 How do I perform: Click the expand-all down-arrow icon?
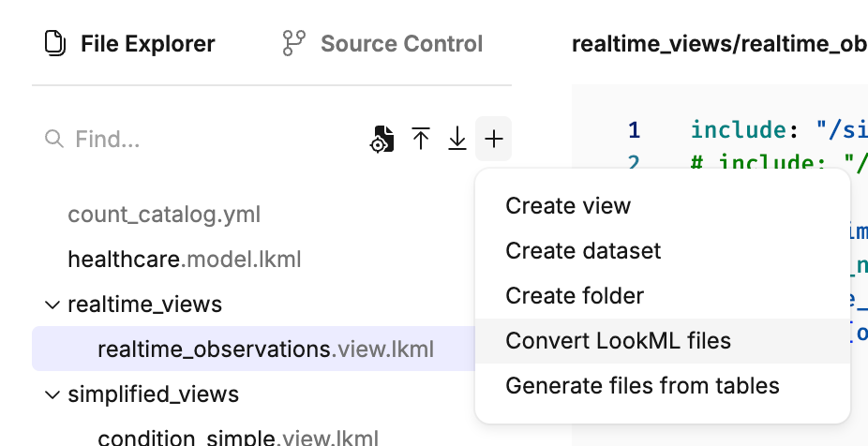point(457,140)
